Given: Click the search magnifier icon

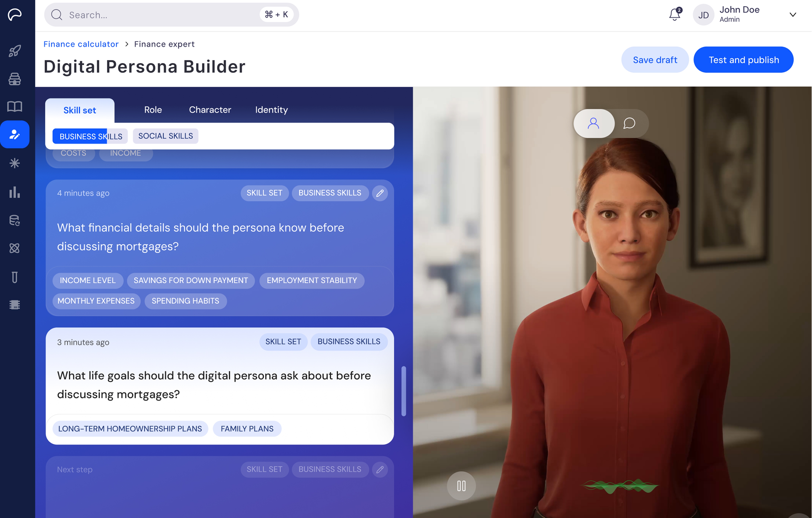Looking at the screenshot, I should pos(56,15).
